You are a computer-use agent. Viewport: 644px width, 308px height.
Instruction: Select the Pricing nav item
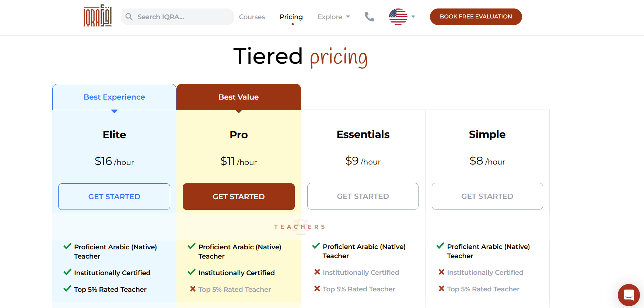coord(291,17)
